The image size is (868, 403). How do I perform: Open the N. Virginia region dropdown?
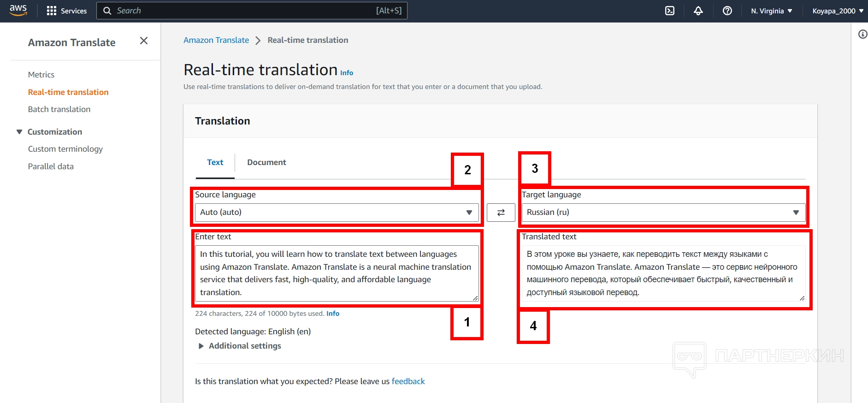[771, 11]
